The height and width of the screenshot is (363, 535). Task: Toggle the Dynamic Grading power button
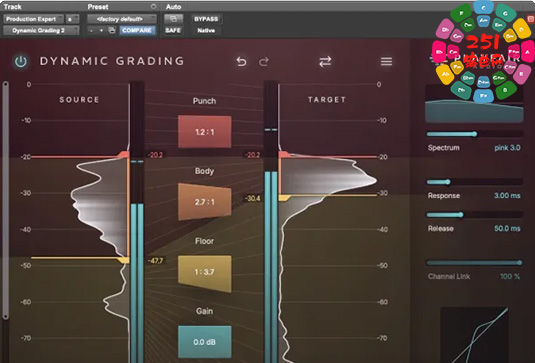point(20,62)
